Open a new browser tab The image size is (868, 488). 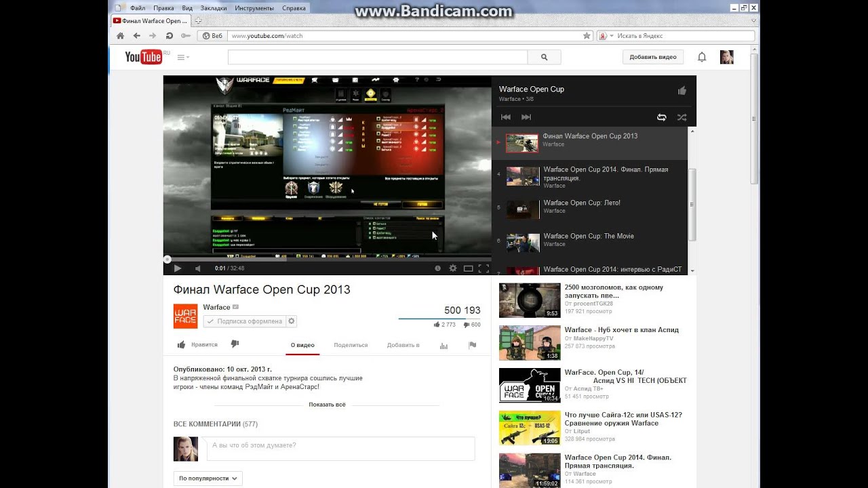[198, 21]
